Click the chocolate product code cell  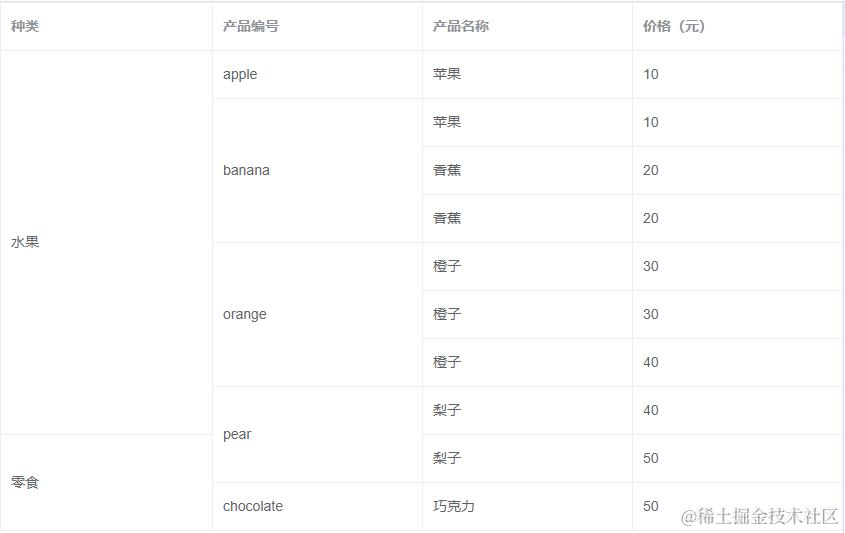click(253, 506)
